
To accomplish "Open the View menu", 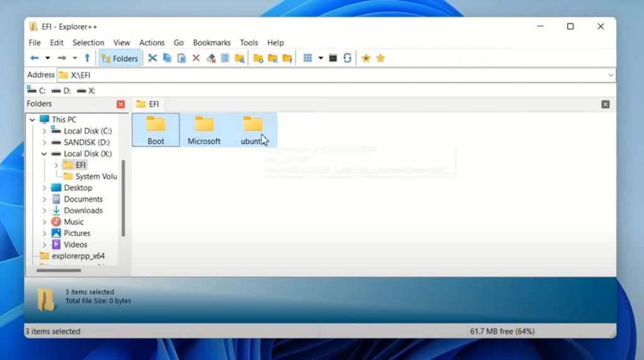I will pos(121,43).
